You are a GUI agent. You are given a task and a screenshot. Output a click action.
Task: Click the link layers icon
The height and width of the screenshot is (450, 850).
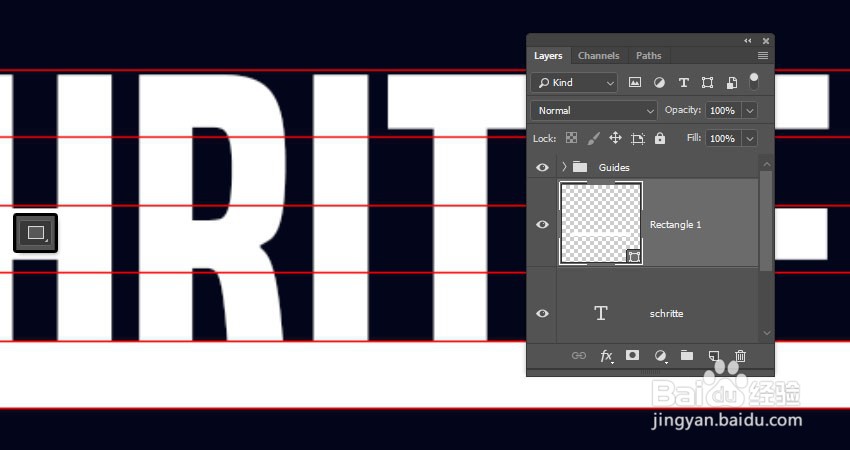pos(578,356)
